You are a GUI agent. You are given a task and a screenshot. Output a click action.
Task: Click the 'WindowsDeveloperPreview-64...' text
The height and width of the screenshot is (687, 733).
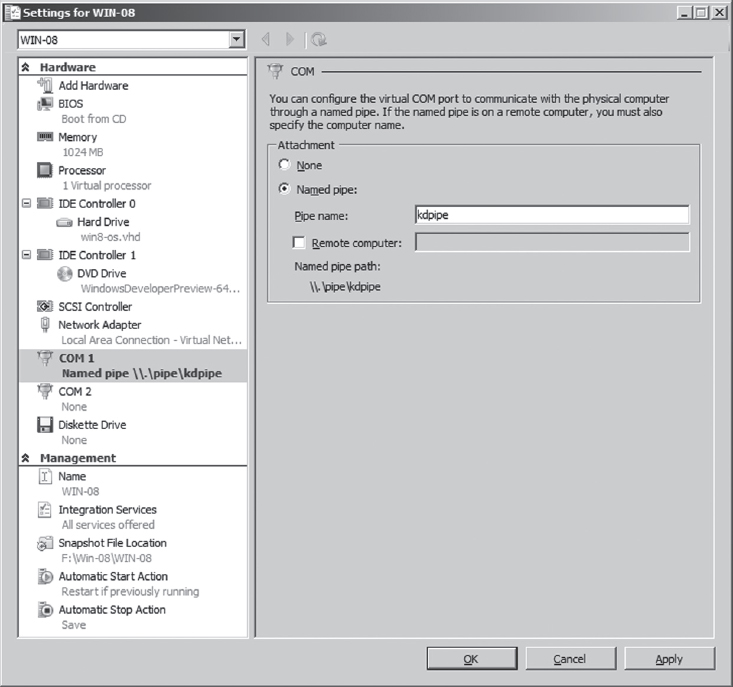pos(160,288)
